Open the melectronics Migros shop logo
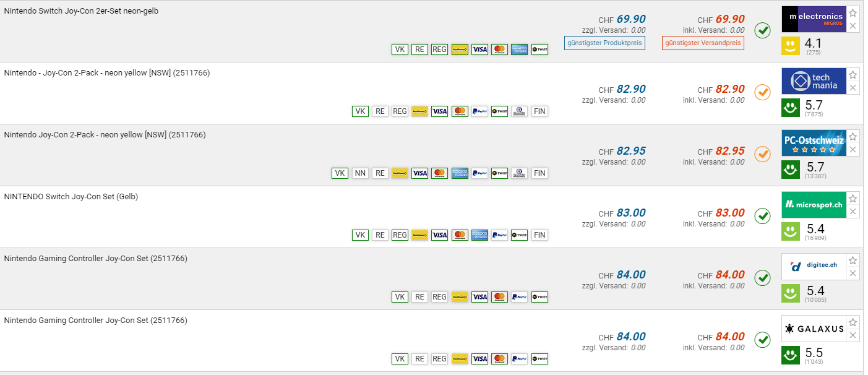This screenshot has height=375, width=868. pos(812,19)
